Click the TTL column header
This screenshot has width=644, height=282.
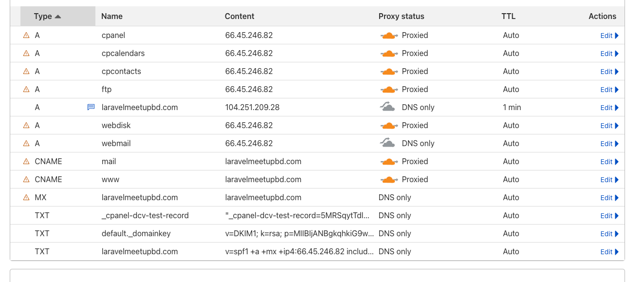coord(508,16)
